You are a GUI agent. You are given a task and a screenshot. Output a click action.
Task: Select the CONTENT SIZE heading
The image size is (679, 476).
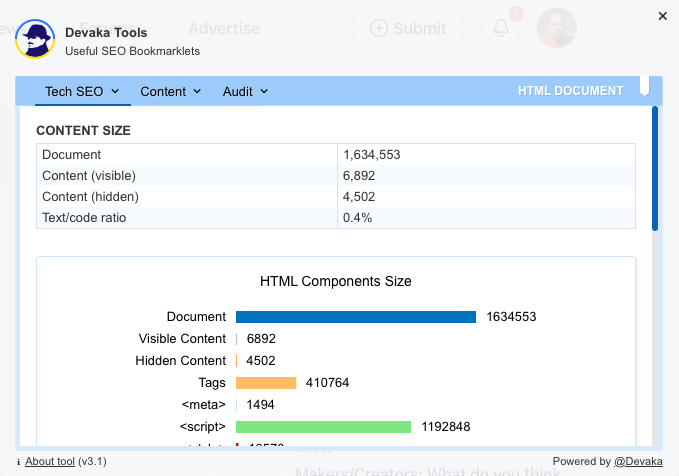(x=83, y=130)
